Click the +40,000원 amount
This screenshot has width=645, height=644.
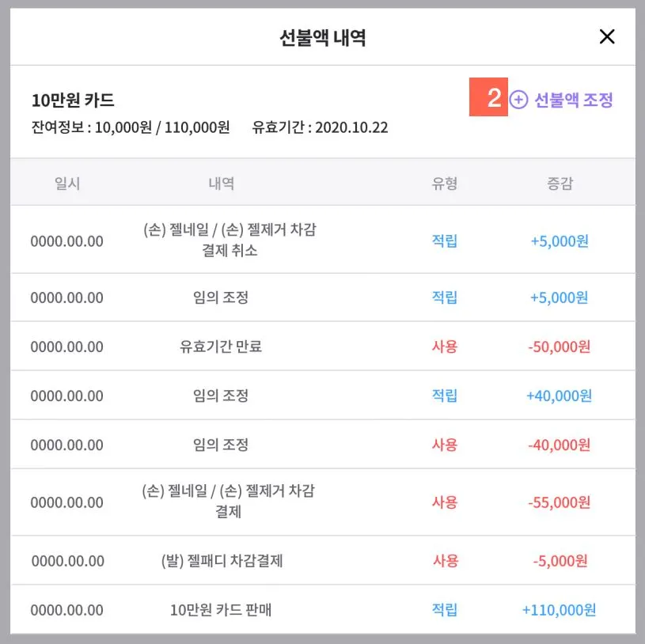tap(559, 396)
